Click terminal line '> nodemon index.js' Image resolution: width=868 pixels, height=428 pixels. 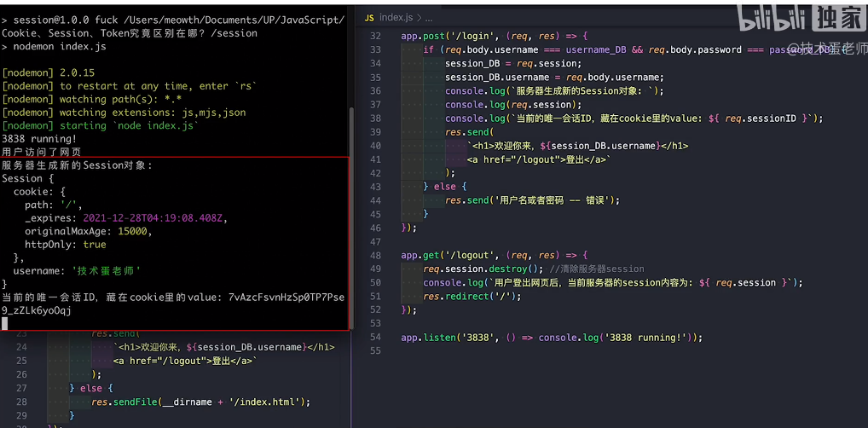point(54,47)
